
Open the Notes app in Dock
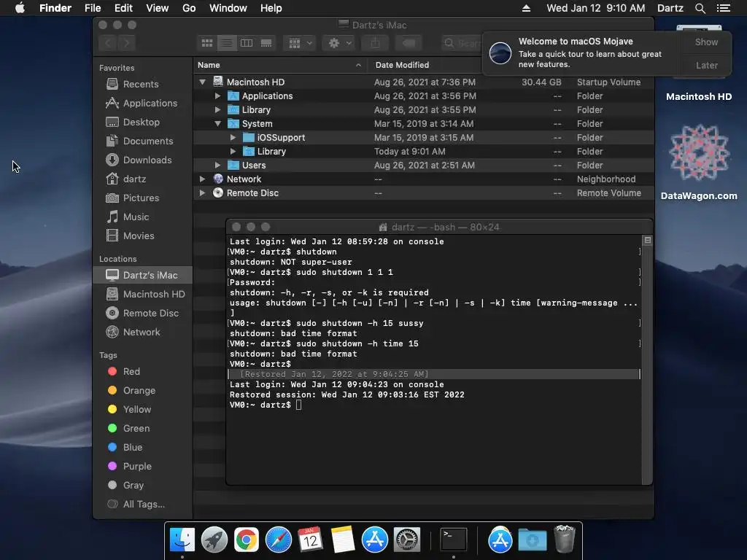[x=343, y=540]
